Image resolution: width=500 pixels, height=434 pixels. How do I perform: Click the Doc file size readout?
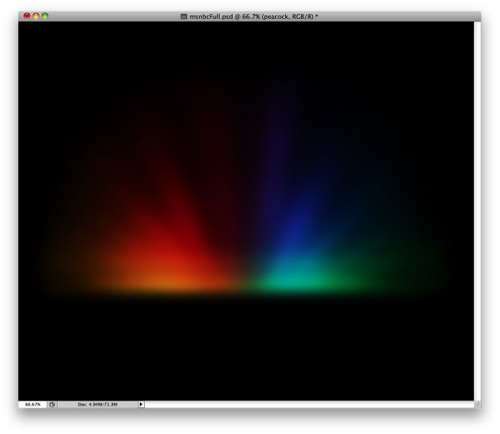click(x=98, y=404)
